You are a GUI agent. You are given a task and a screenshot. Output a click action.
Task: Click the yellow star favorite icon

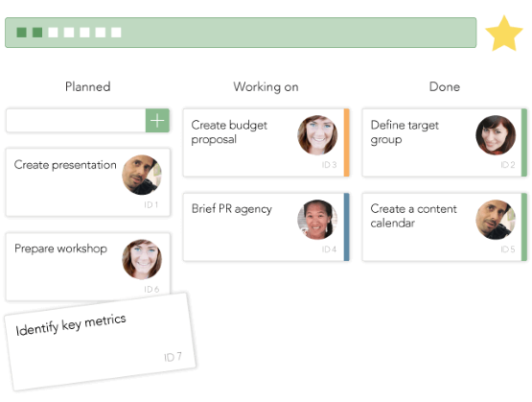coord(504,34)
